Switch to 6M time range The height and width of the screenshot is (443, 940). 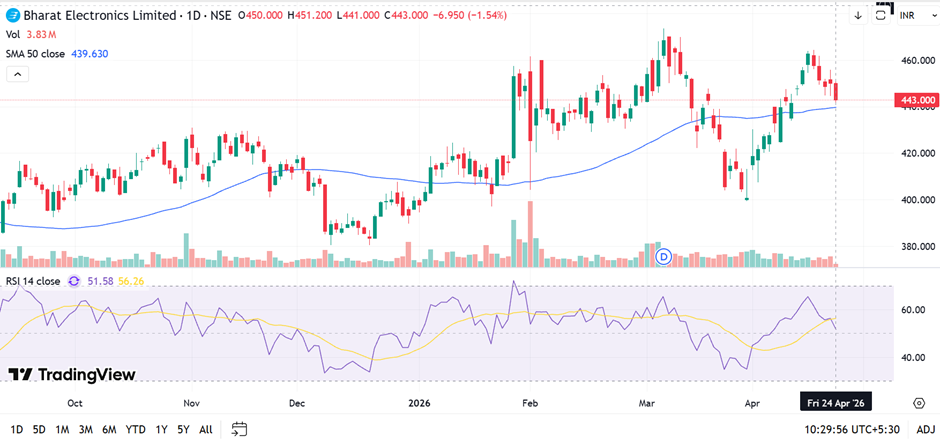point(109,429)
